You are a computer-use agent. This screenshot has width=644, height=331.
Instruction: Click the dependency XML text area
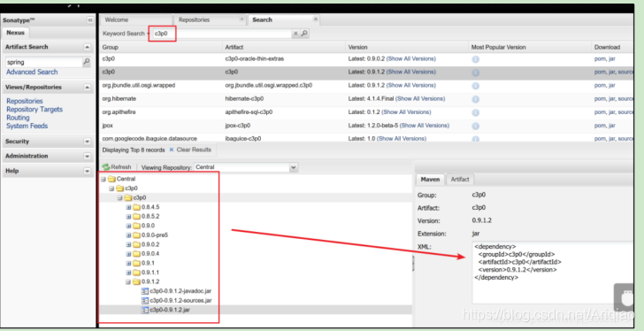click(552, 273)
